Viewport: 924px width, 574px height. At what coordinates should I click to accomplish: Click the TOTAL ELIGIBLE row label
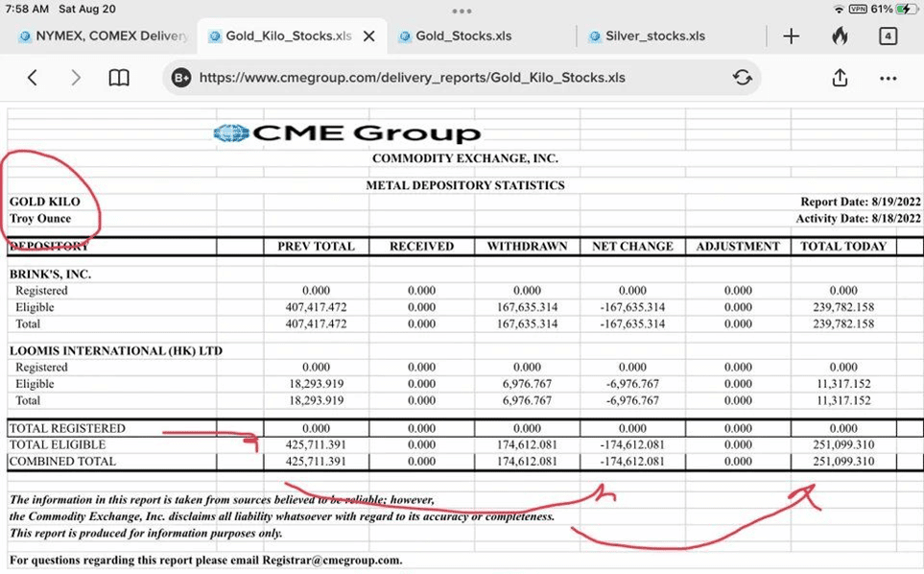click(58, 445)
